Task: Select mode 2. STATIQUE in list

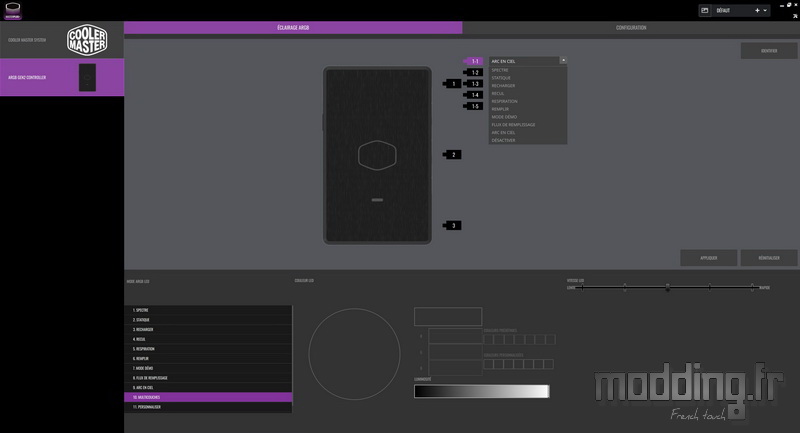Action: point(208,320)
